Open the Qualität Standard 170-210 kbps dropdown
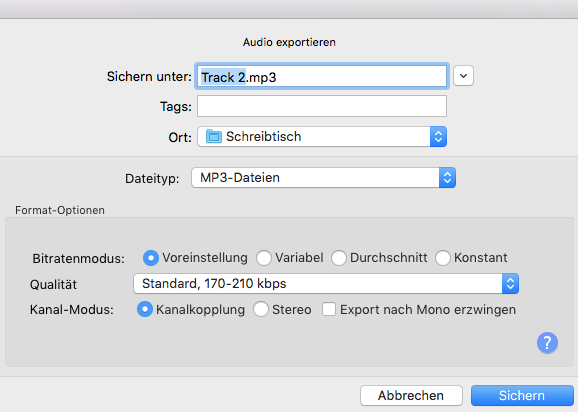 click(326, 283)
